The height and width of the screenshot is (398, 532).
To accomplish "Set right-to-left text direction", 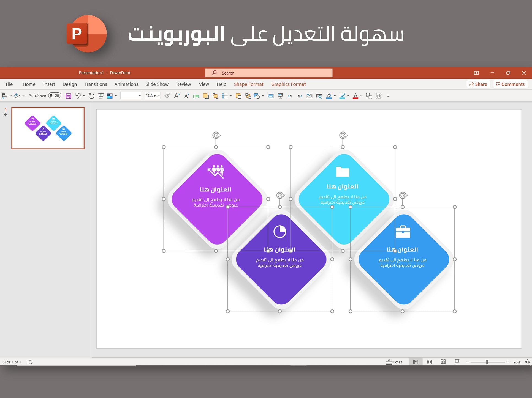I will pos(300,96).
